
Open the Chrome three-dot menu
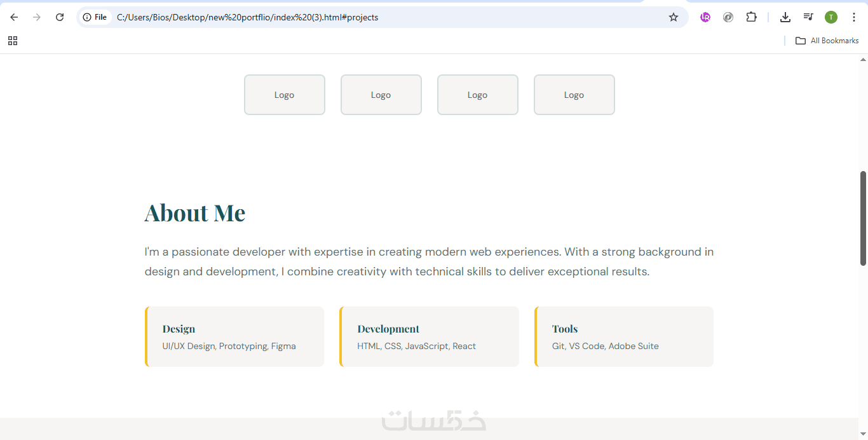[854, 17]
